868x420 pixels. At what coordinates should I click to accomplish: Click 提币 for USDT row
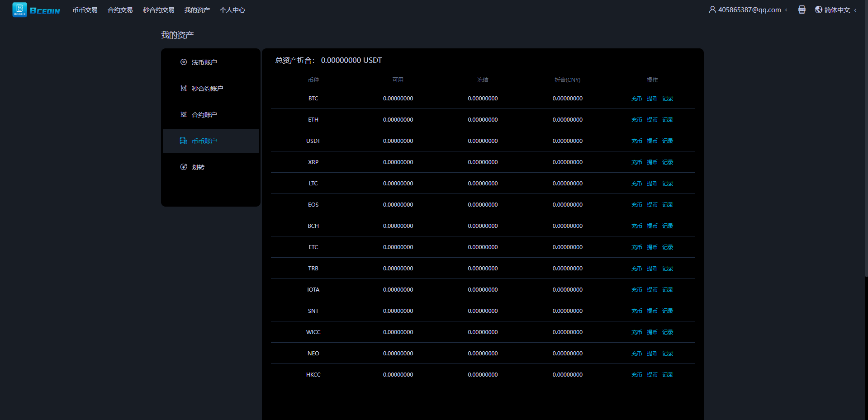(x=652, y=141)
